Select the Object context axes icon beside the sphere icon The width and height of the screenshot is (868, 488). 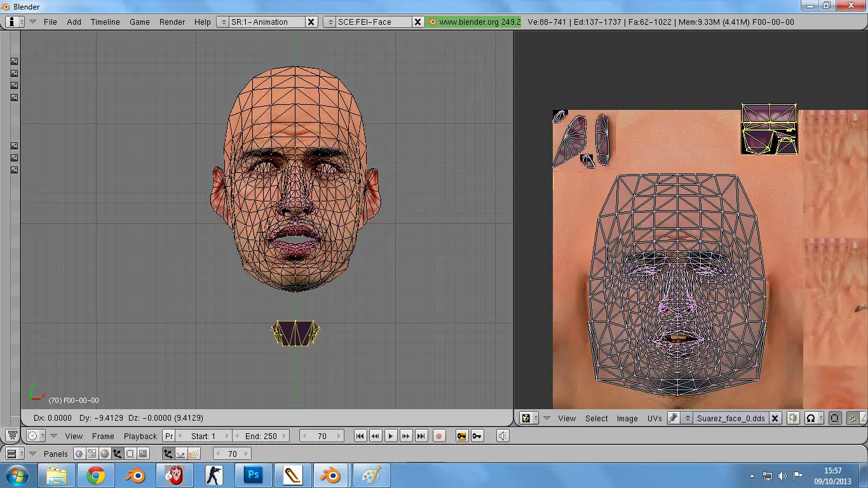118,454
